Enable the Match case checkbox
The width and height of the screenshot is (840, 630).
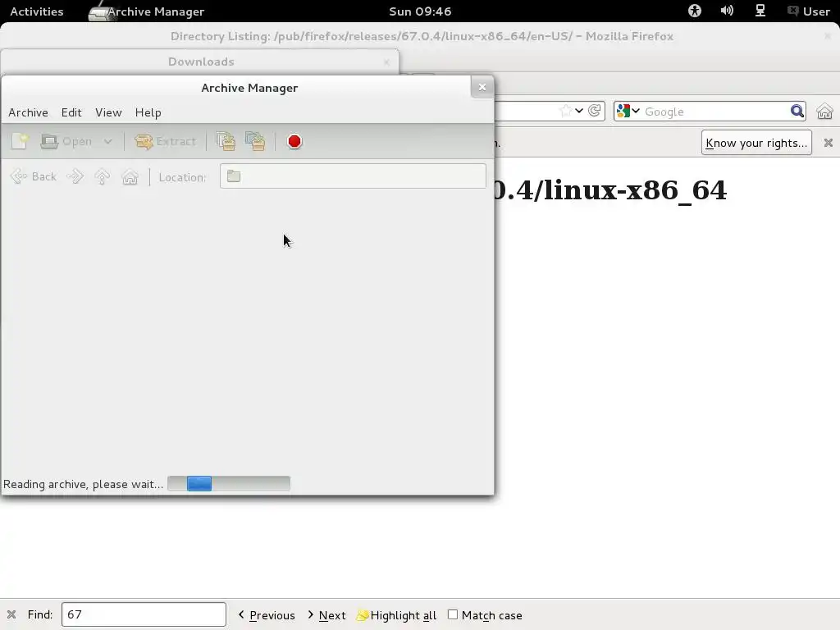pos(453,614)
